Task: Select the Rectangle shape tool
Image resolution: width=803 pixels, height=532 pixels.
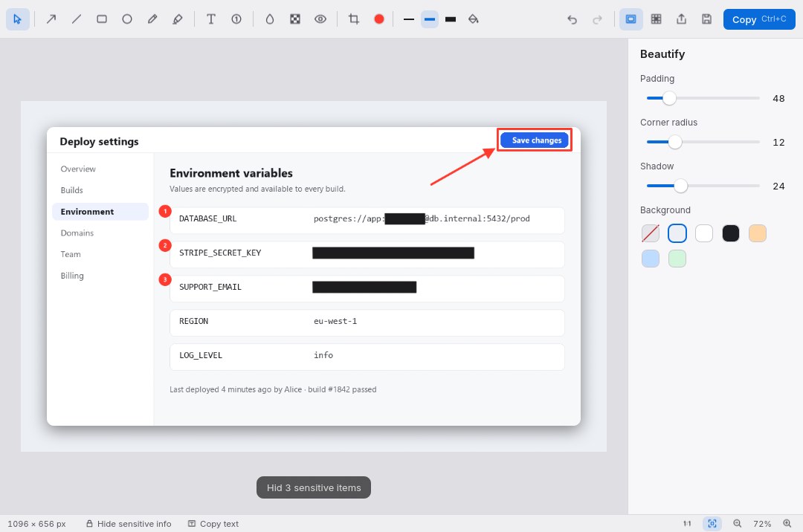Action: click(102, 19)
